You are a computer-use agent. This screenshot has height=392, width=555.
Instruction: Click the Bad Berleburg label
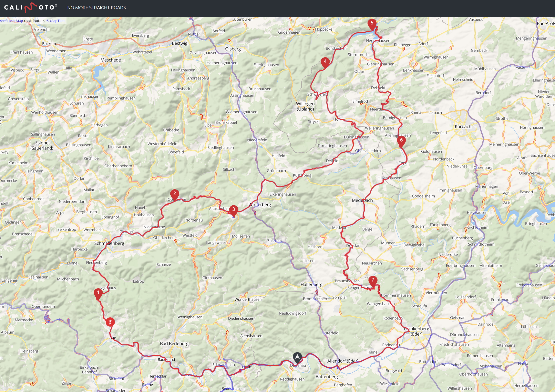coord(174,344)
